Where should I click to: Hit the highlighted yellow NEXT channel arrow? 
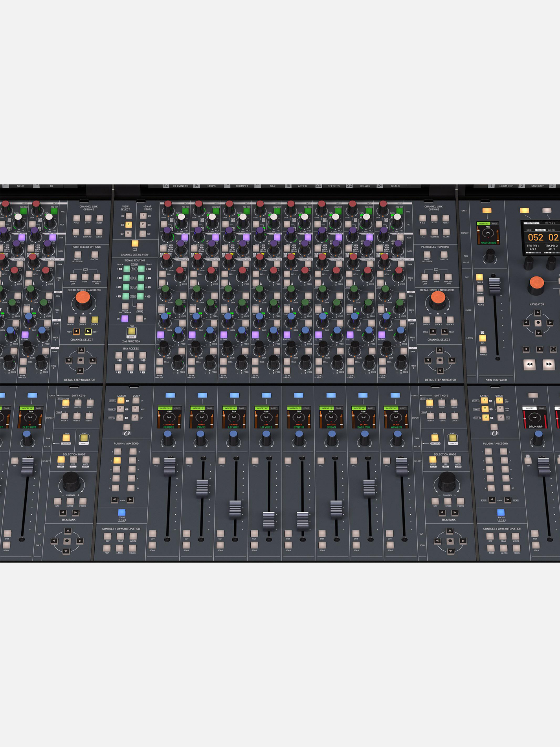pyautogui.click(x=88, y=331)
